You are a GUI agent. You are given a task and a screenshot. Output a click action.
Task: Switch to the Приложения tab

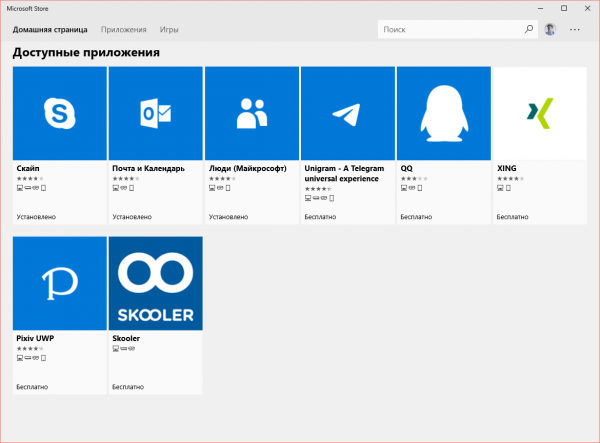(x=123, y=30)
